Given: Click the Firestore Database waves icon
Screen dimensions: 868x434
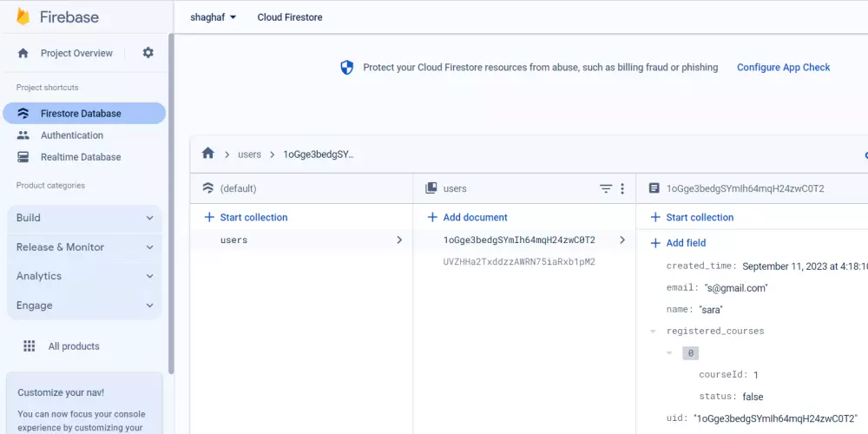Looking at the screenshot, I should [x=23, y=114].
